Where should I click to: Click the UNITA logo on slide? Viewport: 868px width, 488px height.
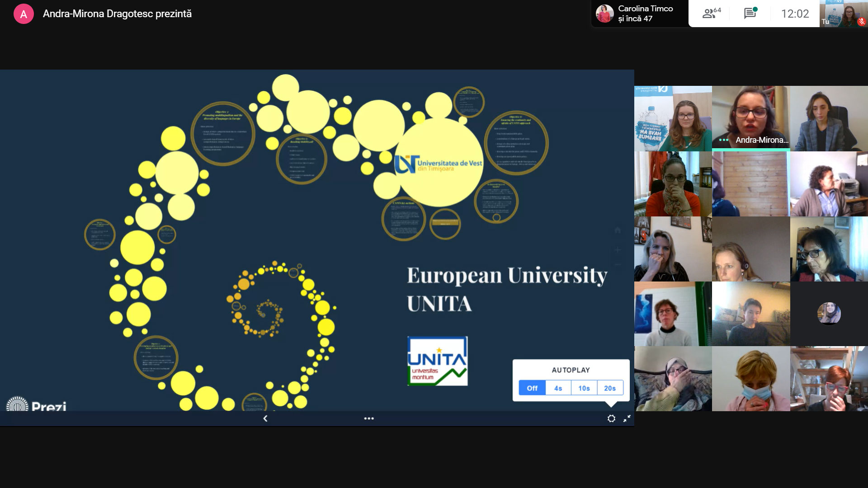[x=437, y=361]
